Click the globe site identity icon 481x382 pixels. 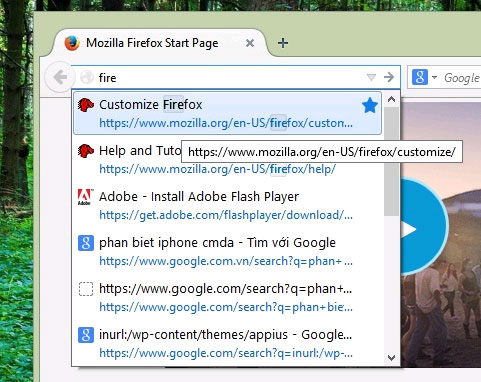click(x=87, y=77)
